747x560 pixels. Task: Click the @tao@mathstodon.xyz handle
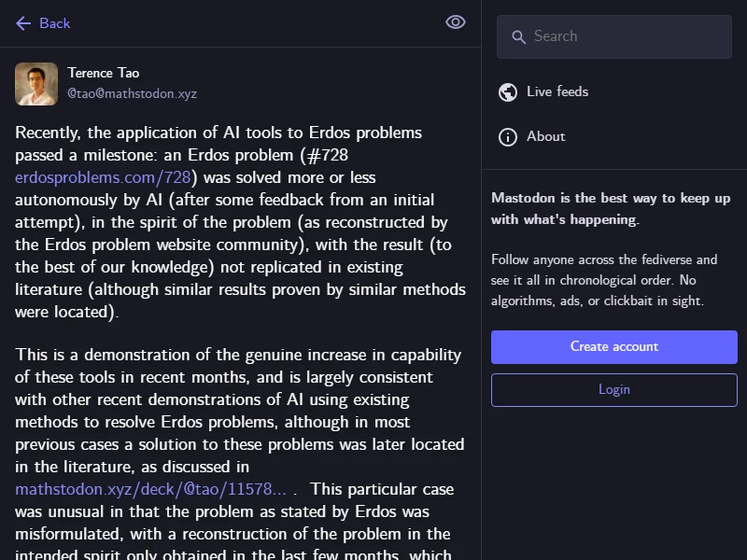[132, 93]
